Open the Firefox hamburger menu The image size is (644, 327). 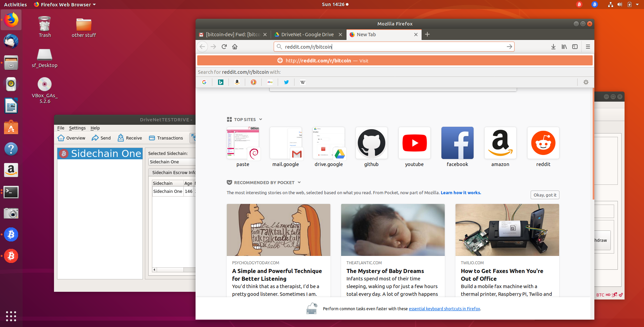coord(588,47)
